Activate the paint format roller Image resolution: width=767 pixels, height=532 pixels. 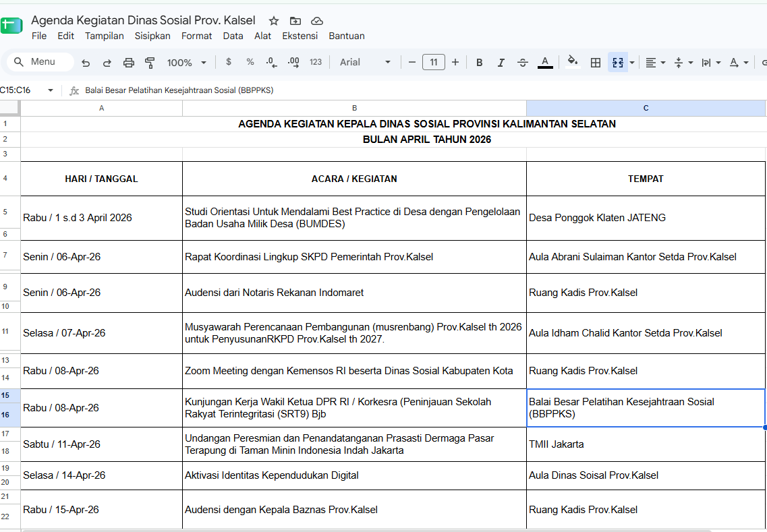coord(150,63)
